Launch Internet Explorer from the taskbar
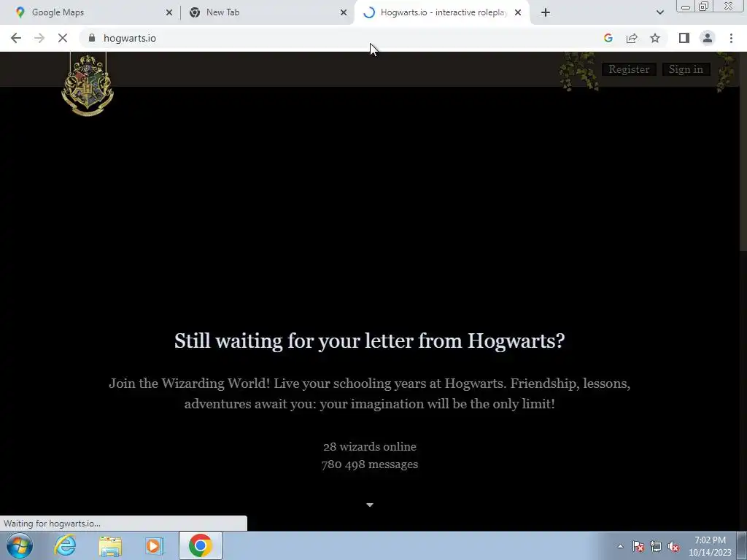Viewport: 747px width, 560px height. point(65,545)
